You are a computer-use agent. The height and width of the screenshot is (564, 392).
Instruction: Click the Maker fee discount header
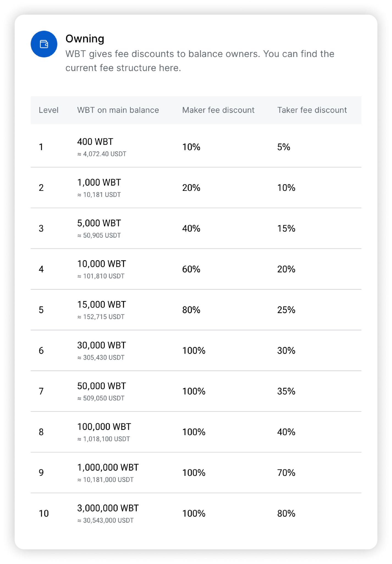tap(218, 110)
